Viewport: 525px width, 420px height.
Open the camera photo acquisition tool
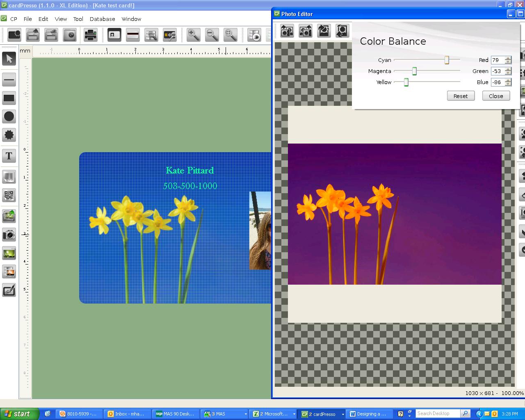(x=9, y=235)
